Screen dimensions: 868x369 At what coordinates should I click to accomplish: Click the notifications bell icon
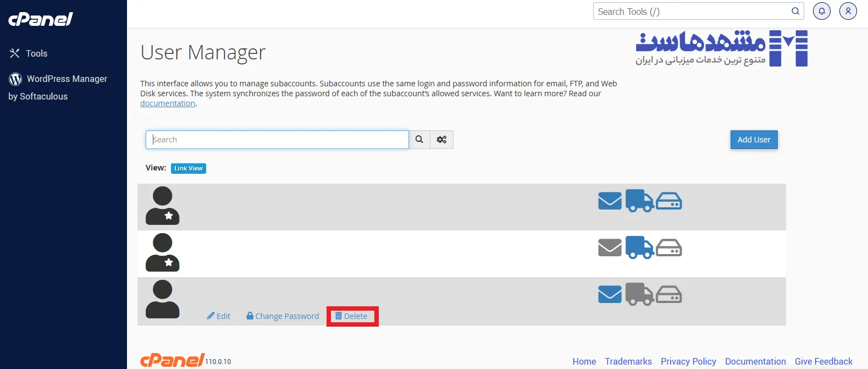point(821,11)
